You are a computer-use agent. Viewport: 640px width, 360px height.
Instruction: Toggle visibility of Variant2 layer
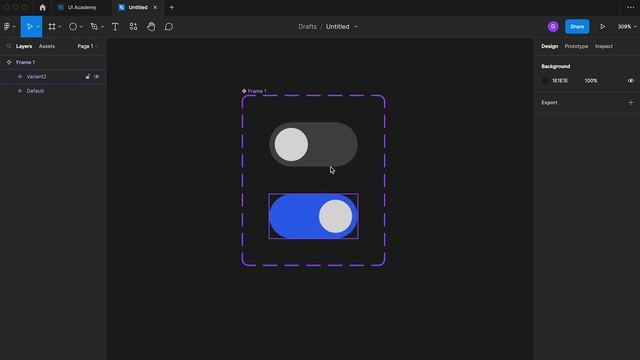[x=97, y=76]
